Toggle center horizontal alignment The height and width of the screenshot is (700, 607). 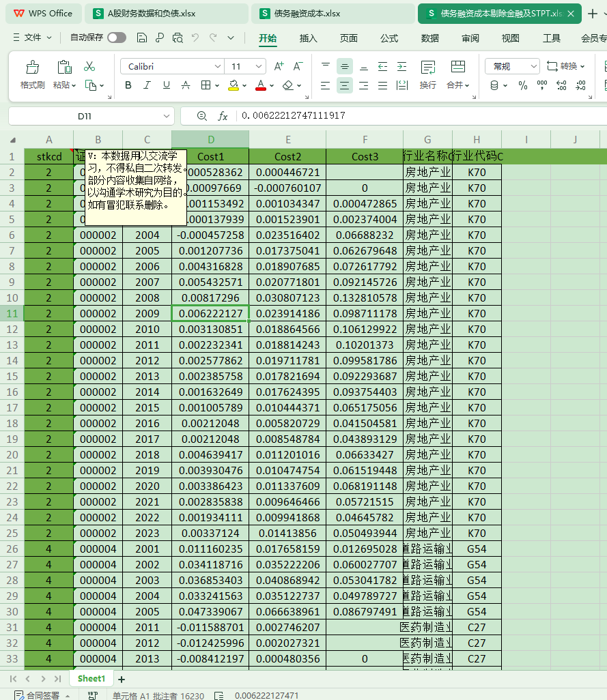coord(345,85)
